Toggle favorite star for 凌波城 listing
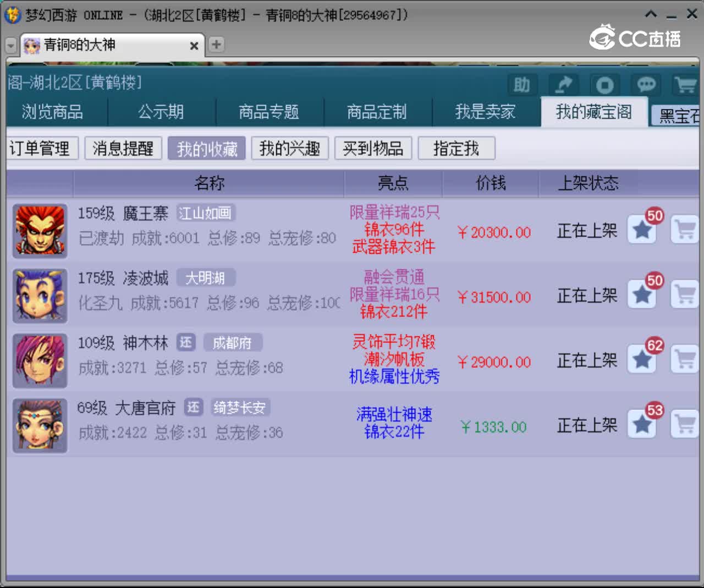Screen dimensions: 704x588 [x=642, y=295]
